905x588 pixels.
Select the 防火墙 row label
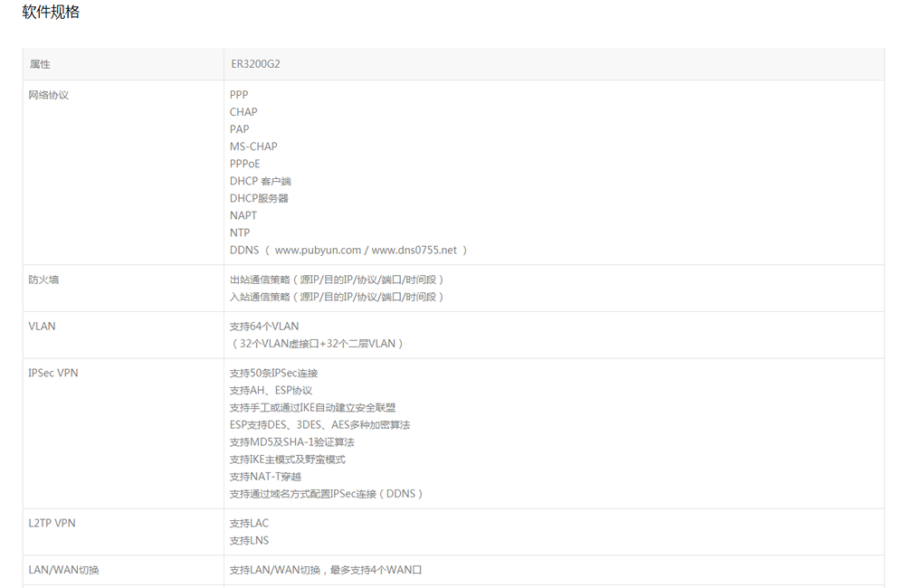[40, 279]
